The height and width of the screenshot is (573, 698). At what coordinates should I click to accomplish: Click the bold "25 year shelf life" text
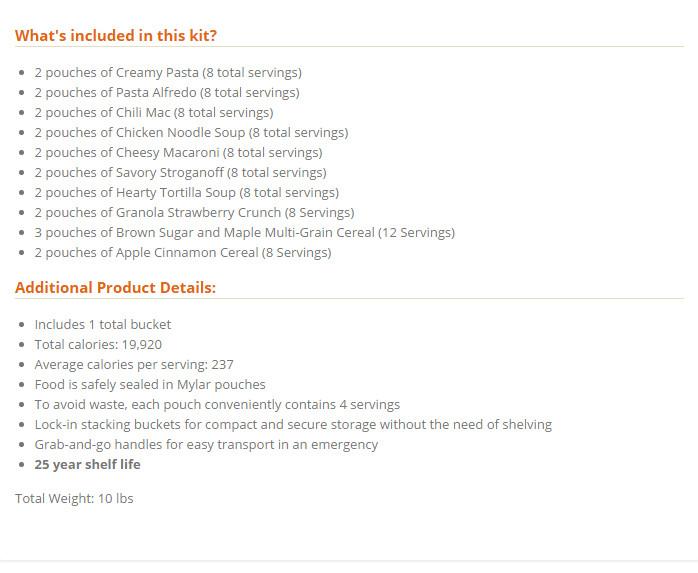pyautogui.click(x=88, y=464)
